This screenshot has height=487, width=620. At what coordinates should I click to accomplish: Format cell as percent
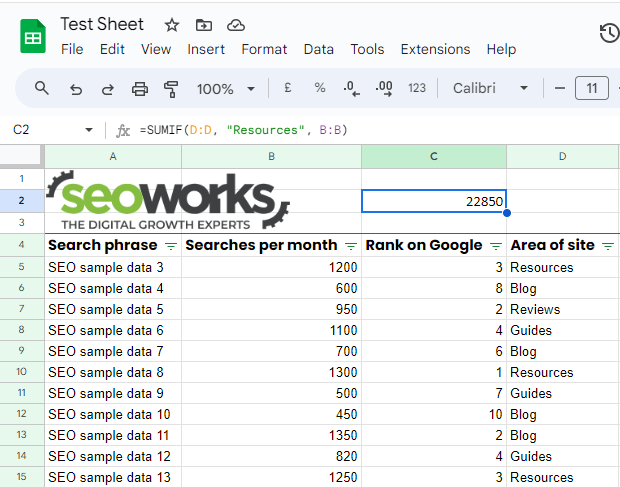point(319,88)
